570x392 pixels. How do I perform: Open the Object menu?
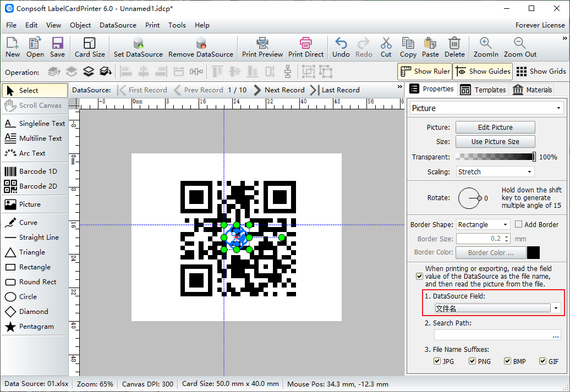pyautogui.click(x=80, y=25)
